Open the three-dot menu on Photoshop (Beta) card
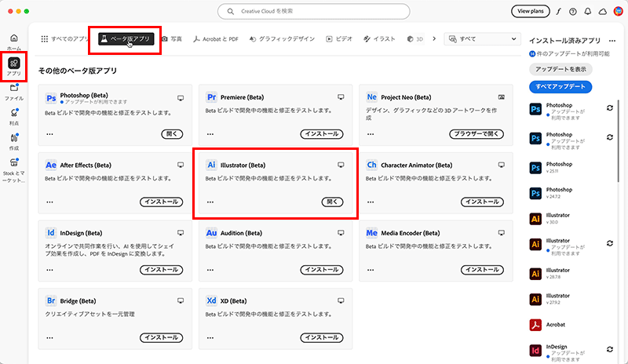628x364 pixels. (50, 135)
